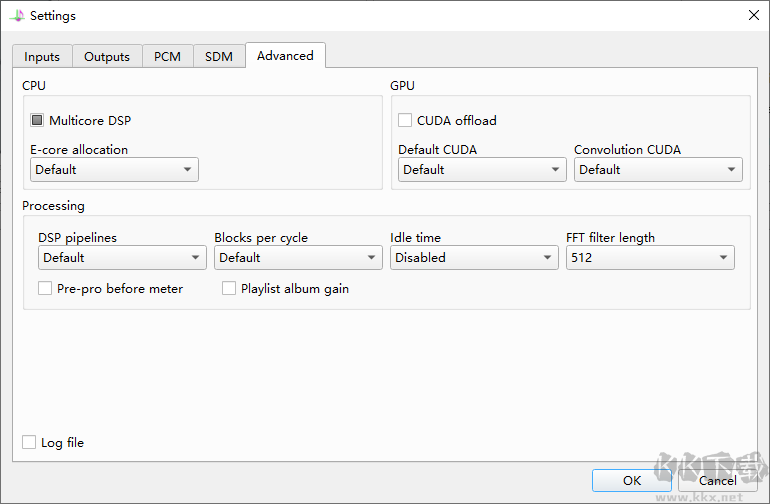Image resolution: width=770 pixels, height=504 pixels.
Task: Enable Pre-pro before meter option
Action: [x=45, y=289]
